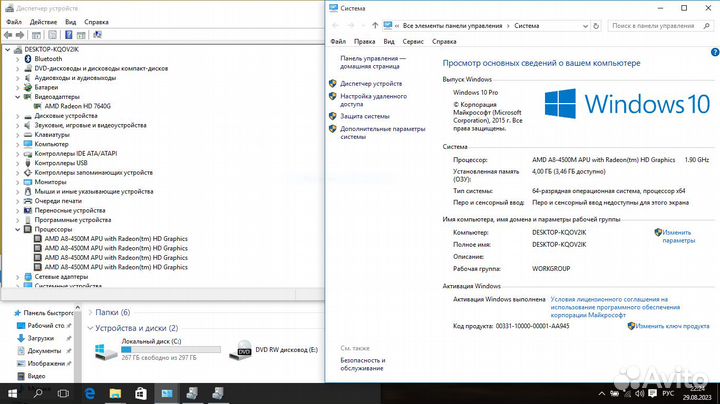Open the Действие menu in Device Manager
This screenshot has width=720, height=404.
(43, 22)
